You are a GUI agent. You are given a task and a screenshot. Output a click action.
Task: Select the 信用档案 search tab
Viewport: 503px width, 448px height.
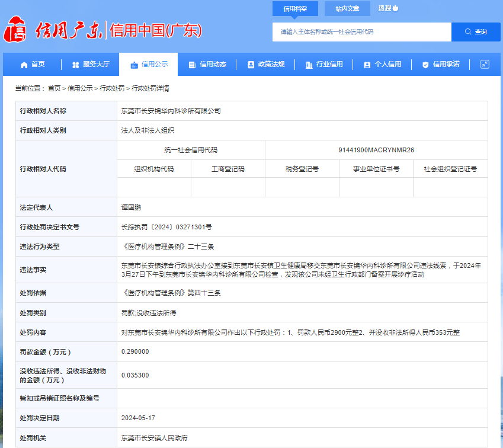coord(295,8)
